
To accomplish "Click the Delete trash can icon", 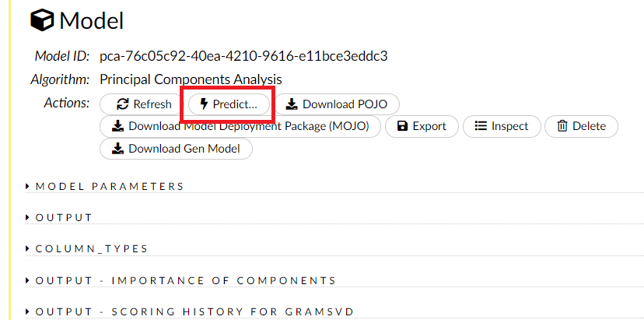I will coord(562,126).
